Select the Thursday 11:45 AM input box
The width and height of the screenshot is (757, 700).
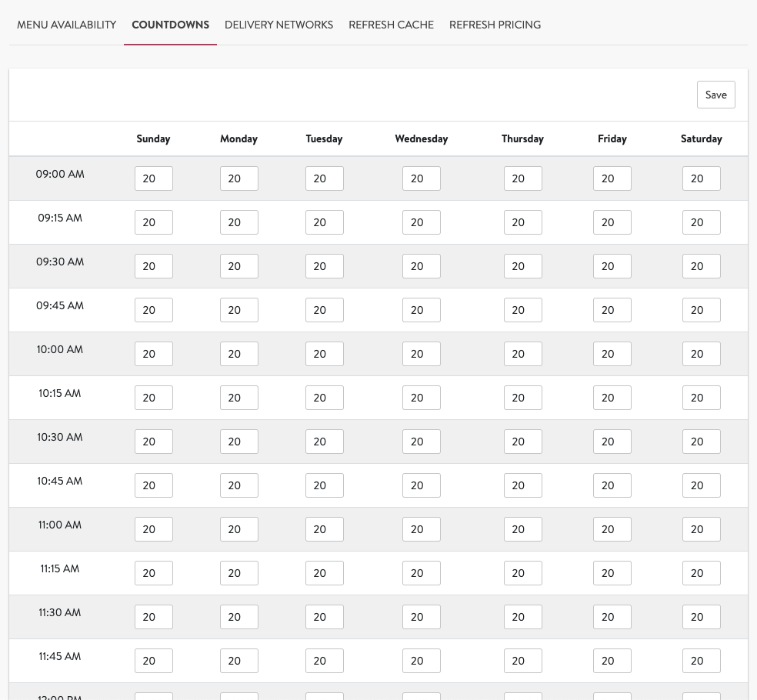point(522,661)
